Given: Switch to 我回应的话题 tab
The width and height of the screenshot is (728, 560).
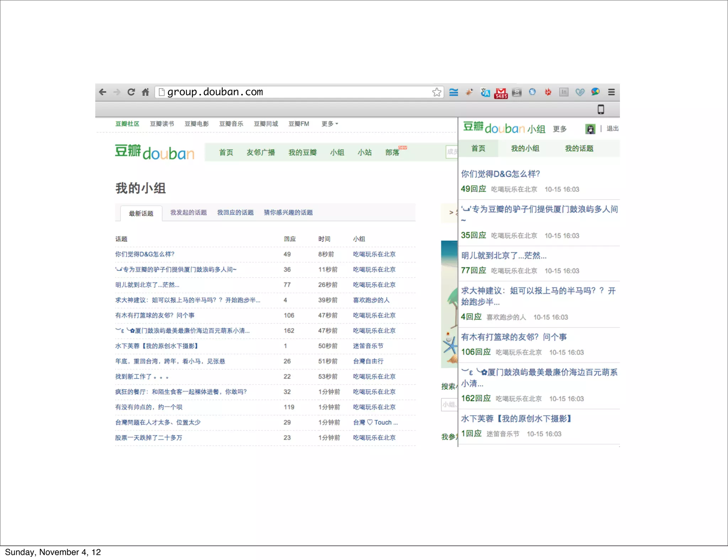Looking at the screenshot, I should tap(235, 212).
